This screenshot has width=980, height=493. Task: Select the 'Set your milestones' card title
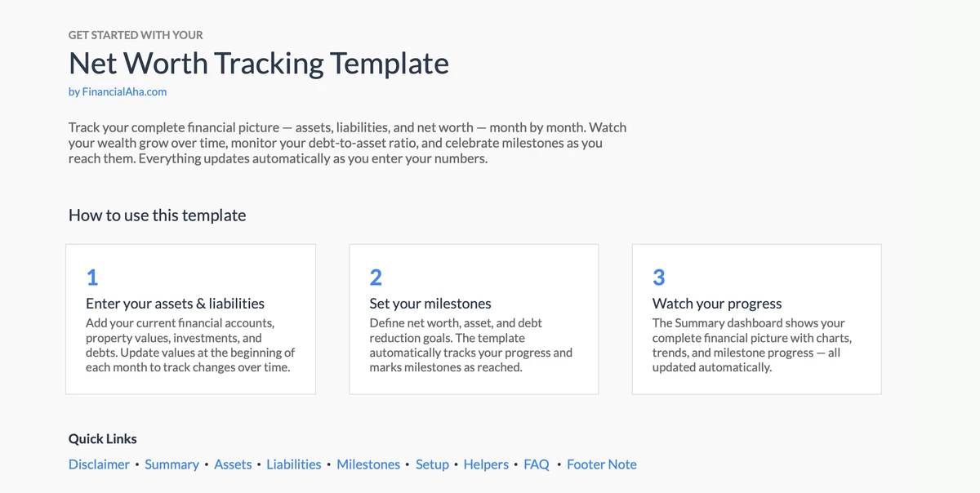point(430,304)
